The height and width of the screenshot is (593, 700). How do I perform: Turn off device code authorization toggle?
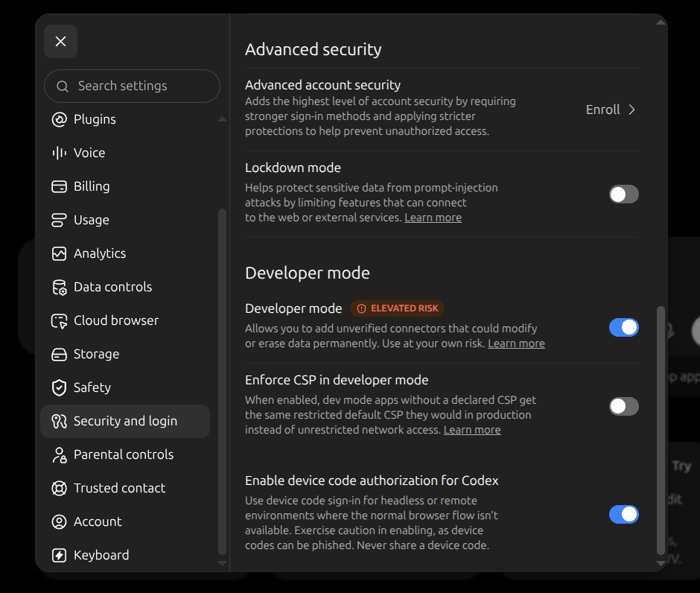pos(623,515)
